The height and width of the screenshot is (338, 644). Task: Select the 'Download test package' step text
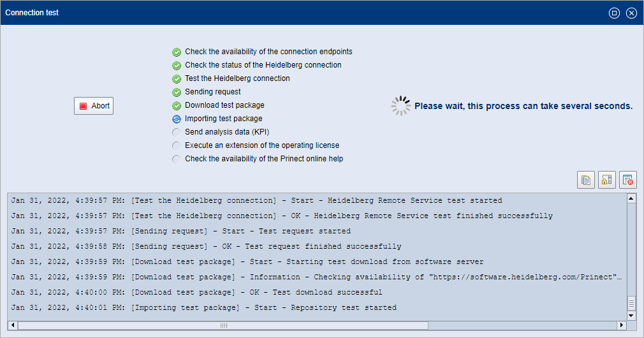[x=224, y=105]
